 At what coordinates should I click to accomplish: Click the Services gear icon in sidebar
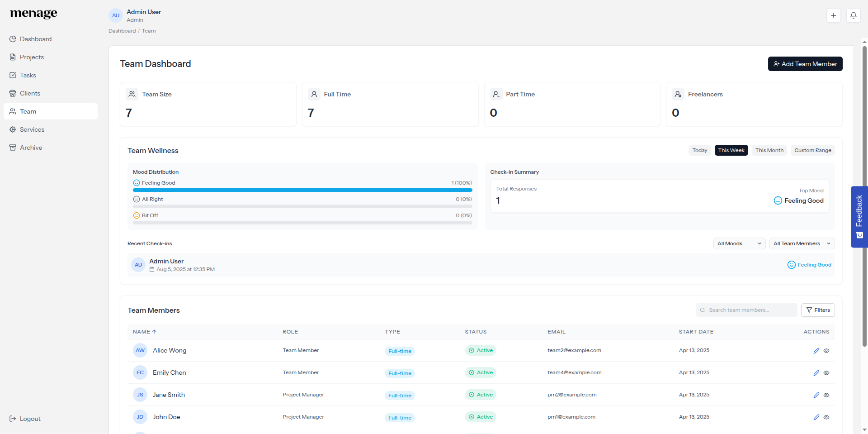coord(13,129)
